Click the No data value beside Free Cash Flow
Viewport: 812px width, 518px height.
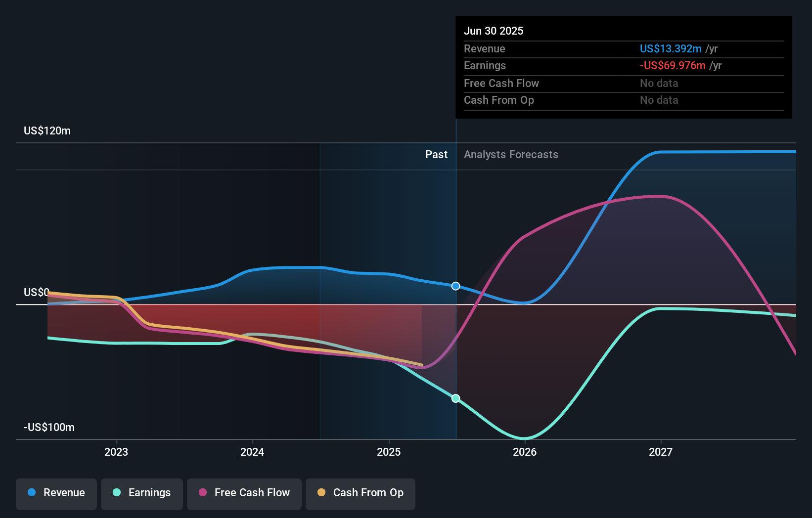pyautogui.click(x=659, y=83)
